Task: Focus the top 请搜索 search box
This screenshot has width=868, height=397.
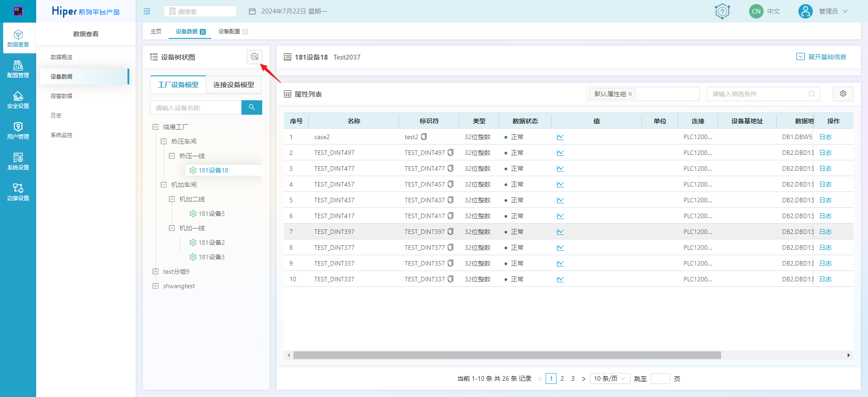Action: click(x=200, y=11)
